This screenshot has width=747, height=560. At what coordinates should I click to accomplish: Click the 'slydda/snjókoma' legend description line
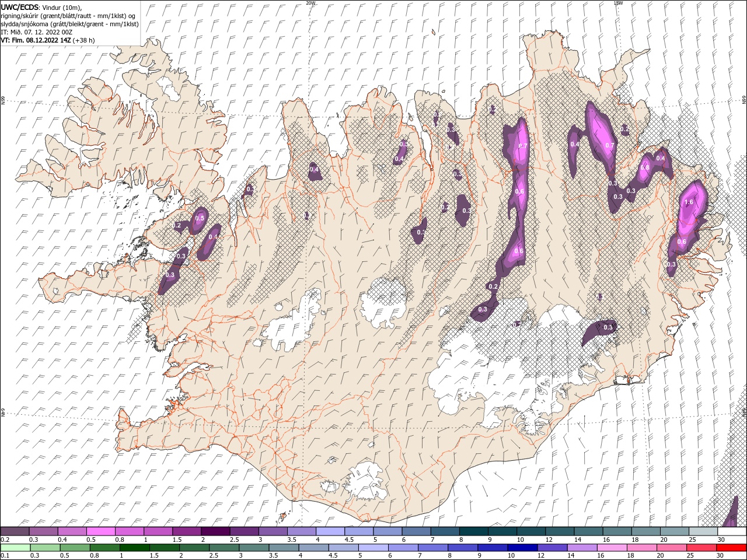tap(70, 24)
